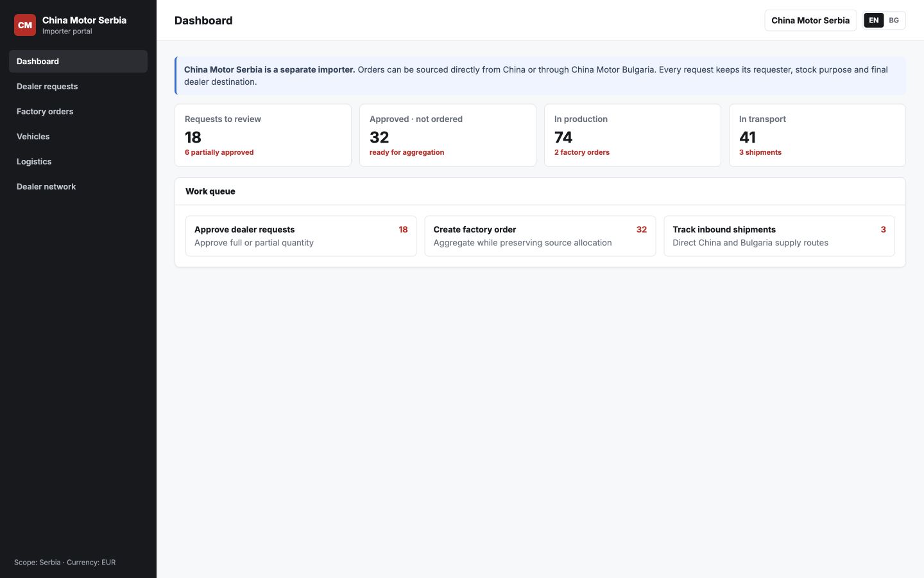The image size is (924, 578).
Task: Click the CM logo icon
Action: (x=25, y=25)
